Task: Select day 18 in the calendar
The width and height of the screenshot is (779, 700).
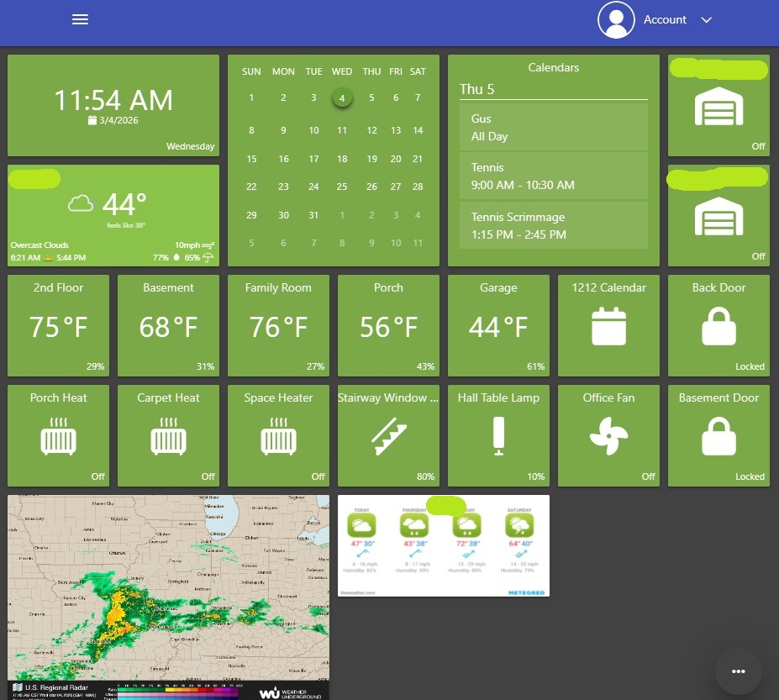Action: coord(342,159)
